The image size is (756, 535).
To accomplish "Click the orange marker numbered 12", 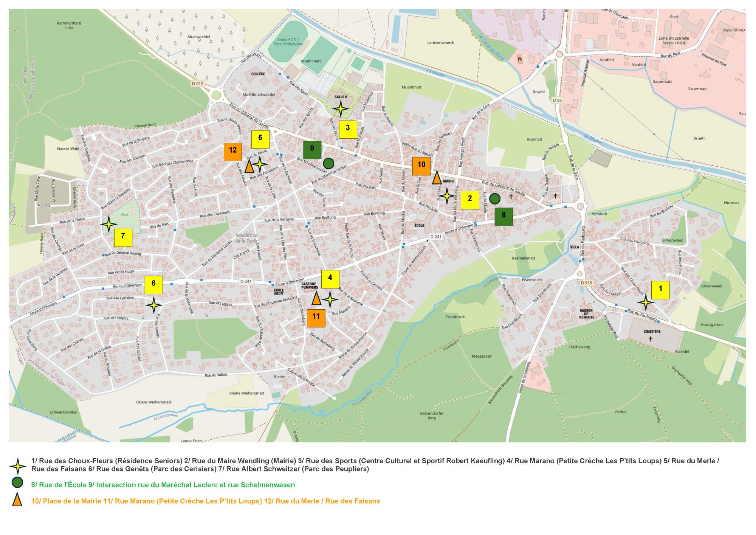I will [232, 152].
